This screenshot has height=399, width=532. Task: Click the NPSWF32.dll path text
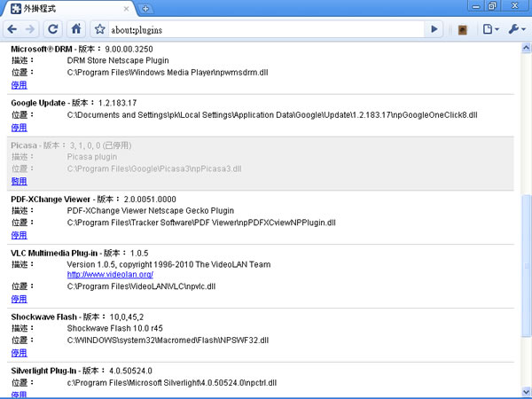click(168, 340)
